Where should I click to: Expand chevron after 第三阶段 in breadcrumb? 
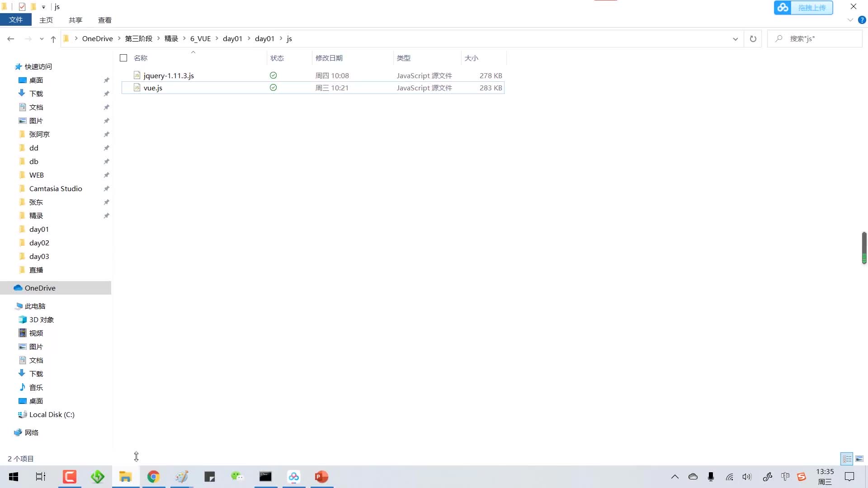[x=159, y=38]
